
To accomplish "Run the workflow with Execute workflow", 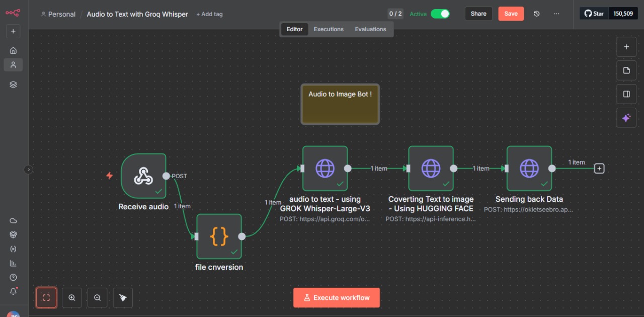I will (337, 297).
